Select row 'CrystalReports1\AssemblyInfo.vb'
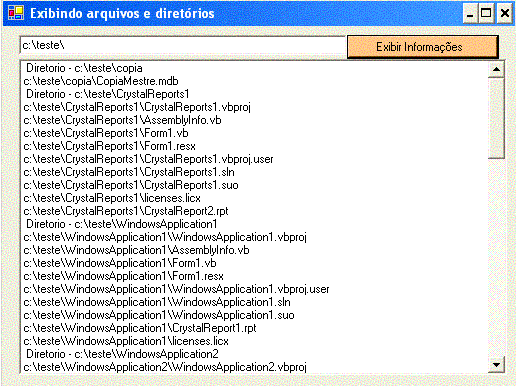Viewport: 516px width, 386px height. [255, 120]
